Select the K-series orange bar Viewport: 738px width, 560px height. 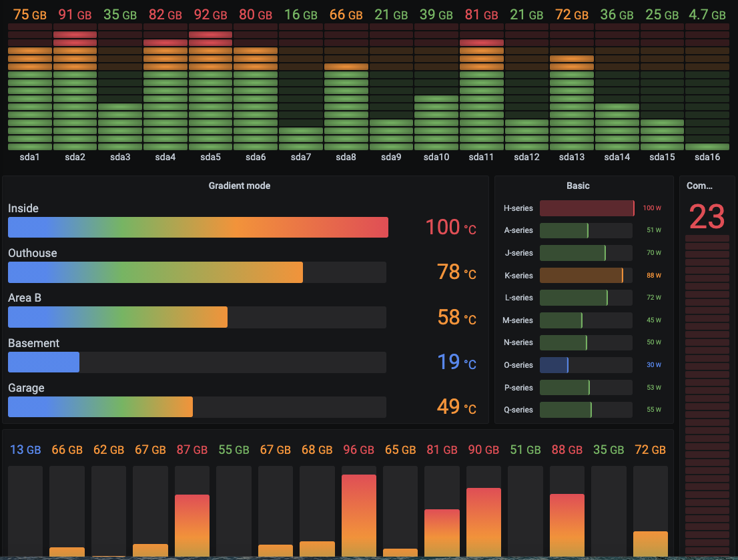pyautogui.click(x=581, y=276)
